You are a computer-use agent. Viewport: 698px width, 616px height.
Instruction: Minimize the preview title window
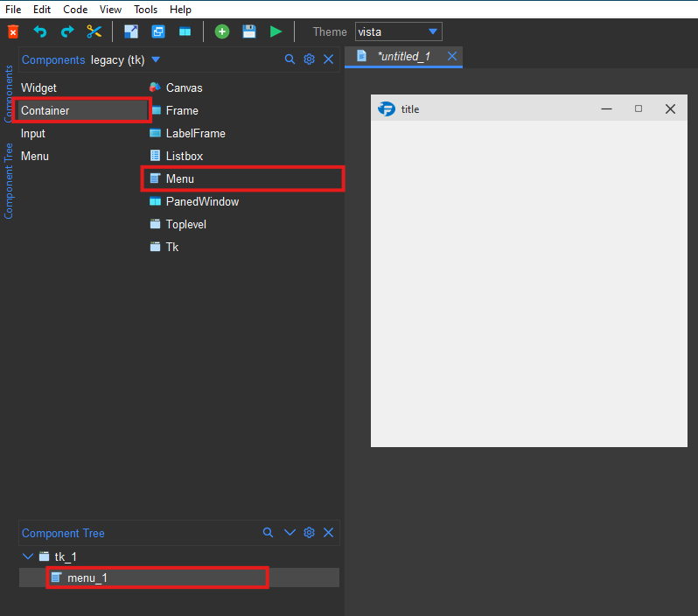pyautogui.click(x=606, y=108)
